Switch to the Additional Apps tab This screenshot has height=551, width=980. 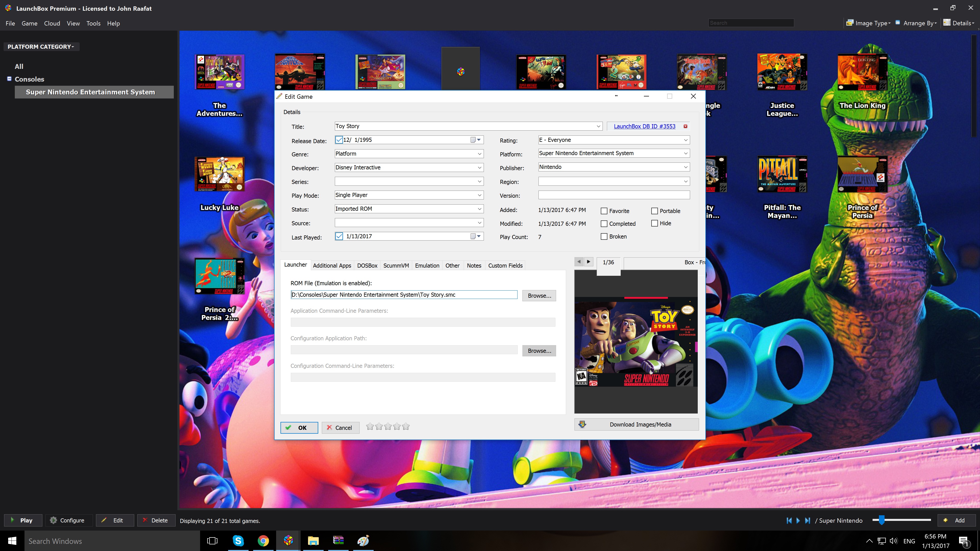coord(332,265)
